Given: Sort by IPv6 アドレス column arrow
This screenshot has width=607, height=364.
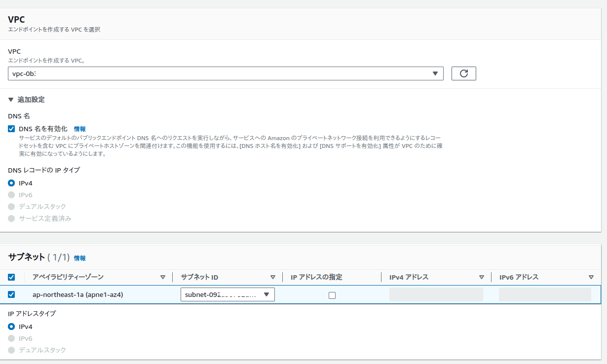Looking at the screenshot, I should point(591,277).
